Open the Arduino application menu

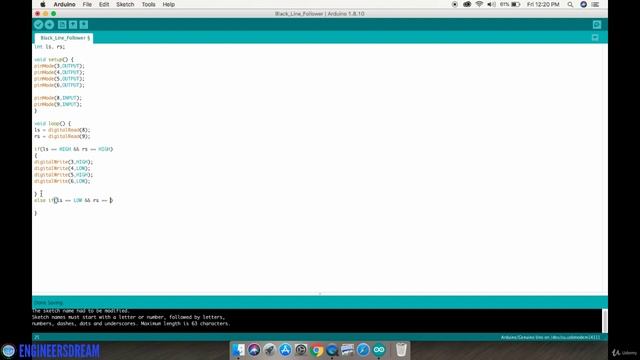(x=64, y=4)
